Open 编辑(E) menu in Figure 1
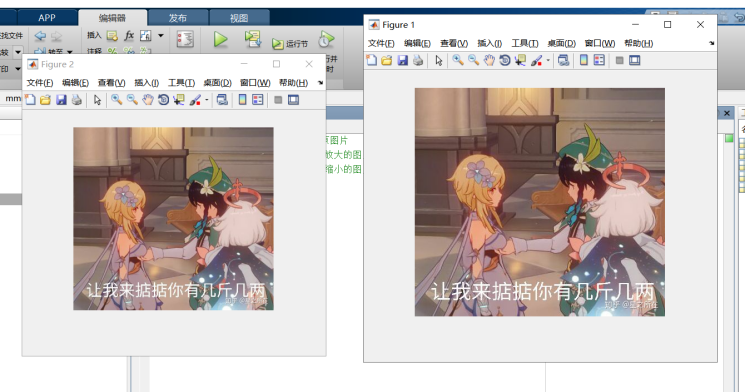Viewport: 745px width, 392px height. click(x=417, y=43)
